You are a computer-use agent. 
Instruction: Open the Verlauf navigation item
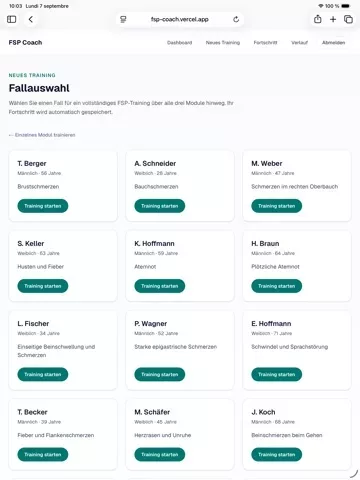point(299,43)
